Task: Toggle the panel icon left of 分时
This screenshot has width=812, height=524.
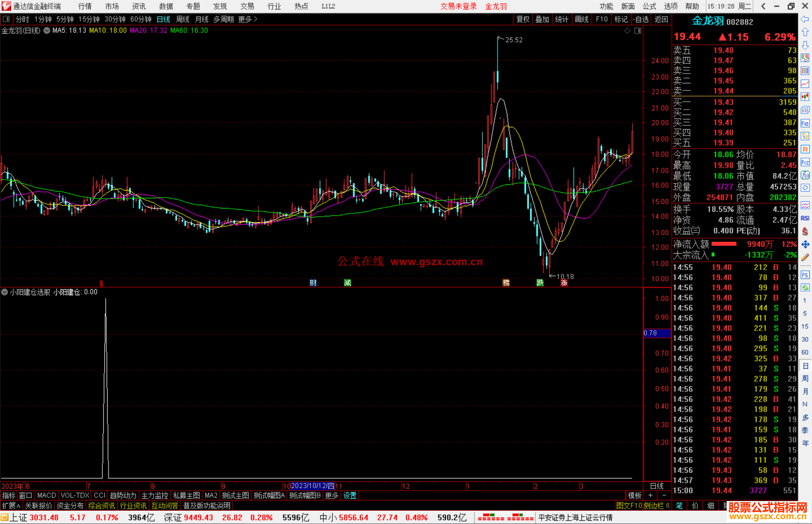Action: click(6, 19)
